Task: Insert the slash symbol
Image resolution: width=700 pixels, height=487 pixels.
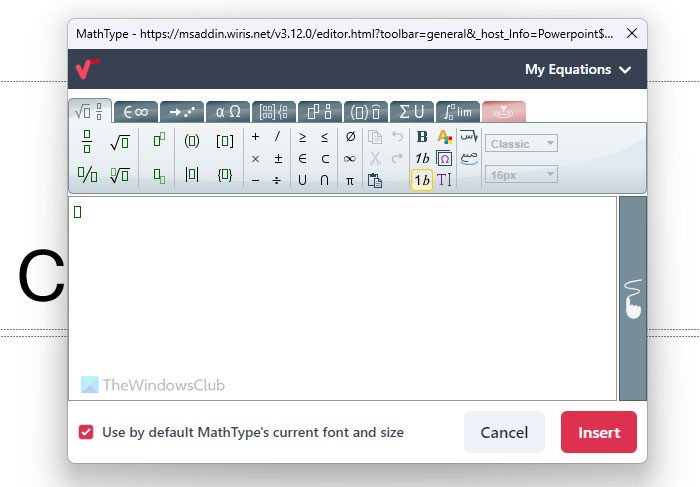Action: 278,137
